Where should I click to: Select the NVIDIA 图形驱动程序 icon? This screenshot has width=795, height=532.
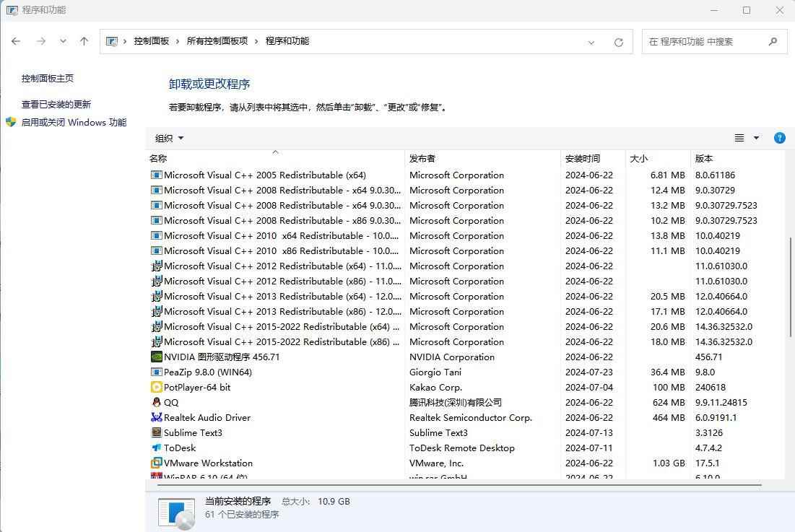(157, 357)
